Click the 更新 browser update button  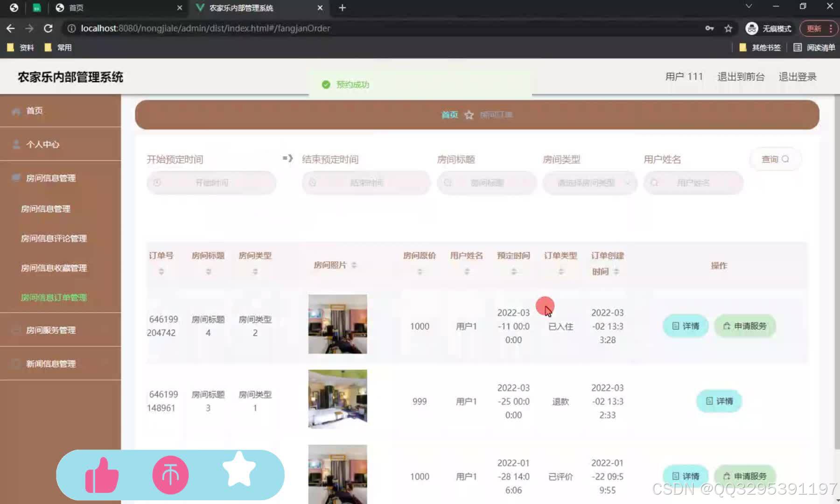(x=818, y=28)
